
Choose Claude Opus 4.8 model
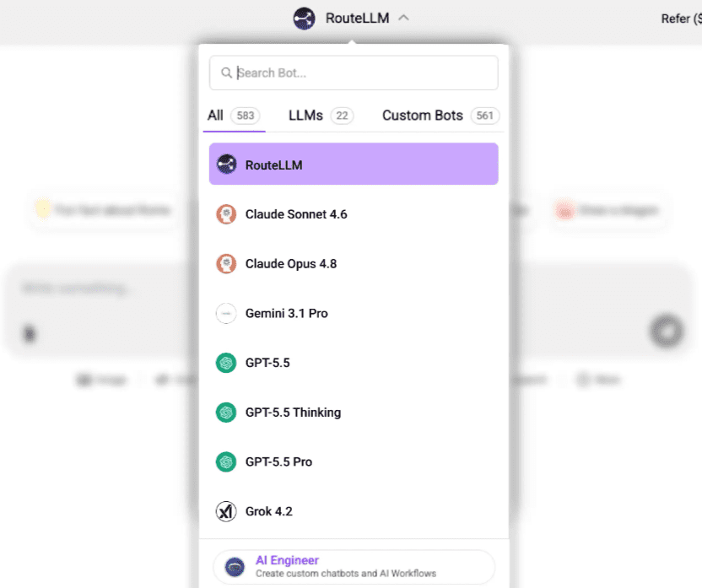coord(354,264)
